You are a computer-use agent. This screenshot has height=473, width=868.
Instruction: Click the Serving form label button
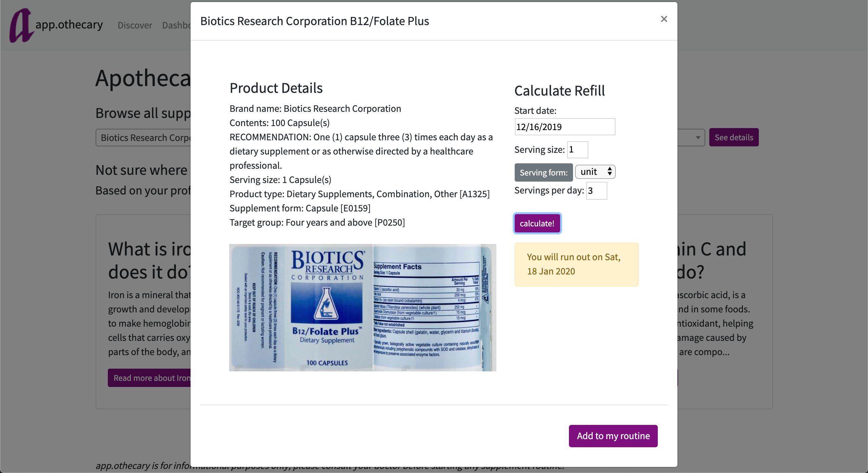click(544, 172)
